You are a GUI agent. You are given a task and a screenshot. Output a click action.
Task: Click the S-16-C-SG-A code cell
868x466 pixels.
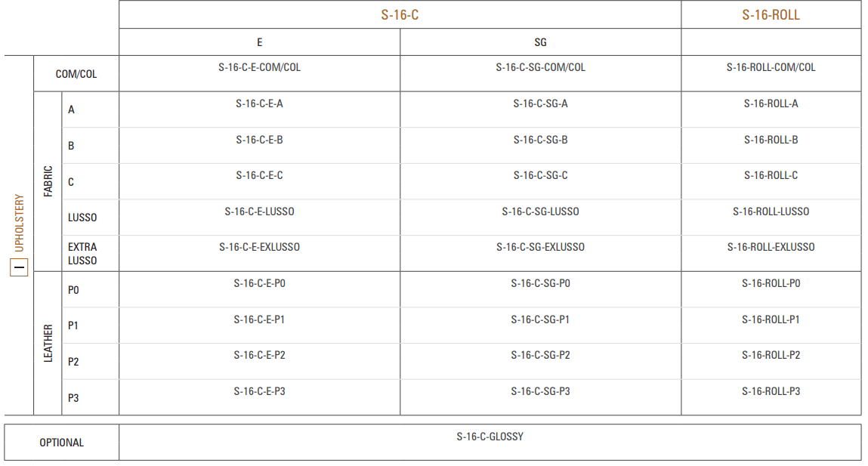[540, 103]
